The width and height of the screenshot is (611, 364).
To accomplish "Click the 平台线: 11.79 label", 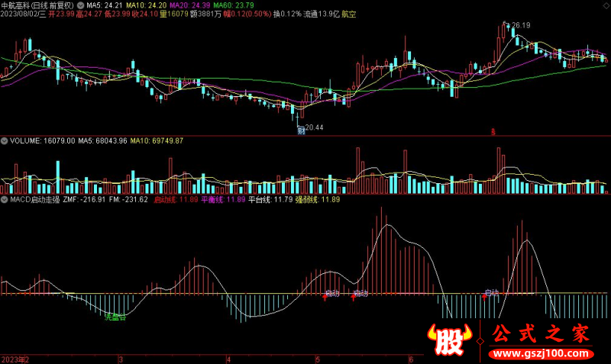I will (x=270, y=200).
